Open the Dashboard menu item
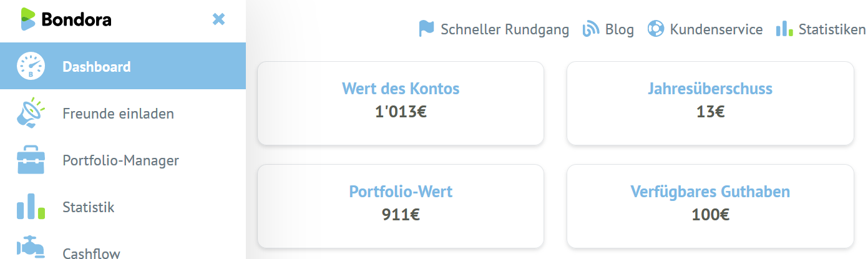The image size is (868, 259). pos(97,67)
